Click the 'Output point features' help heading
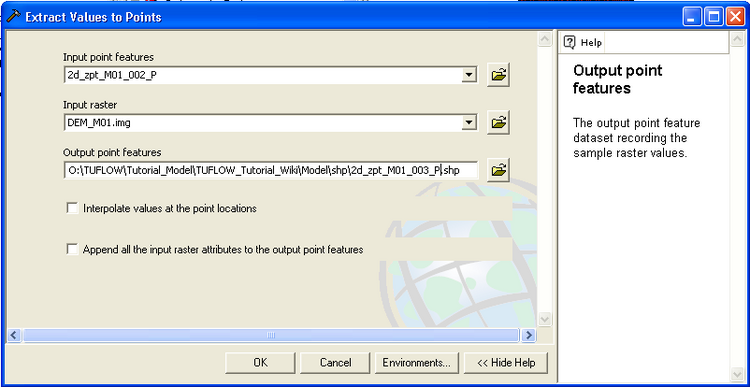750x387 pixels. pos(618,79)
